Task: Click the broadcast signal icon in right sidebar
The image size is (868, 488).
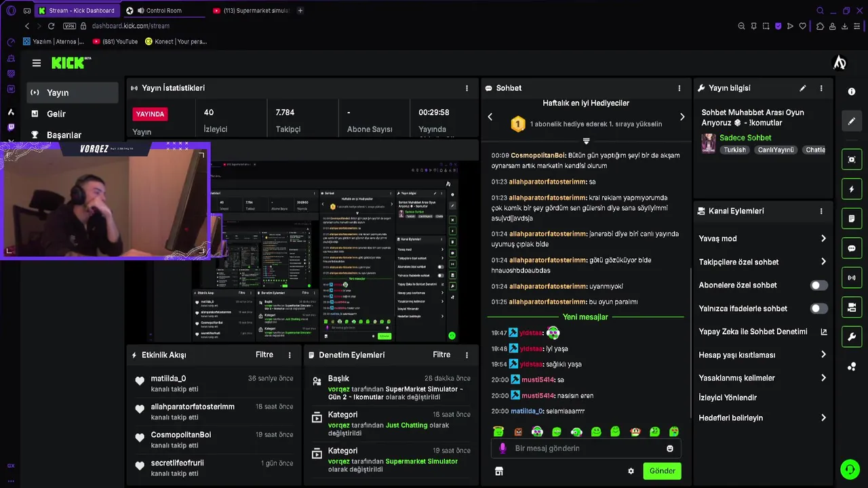Action: pyautogui.click(x=852, y=278)
